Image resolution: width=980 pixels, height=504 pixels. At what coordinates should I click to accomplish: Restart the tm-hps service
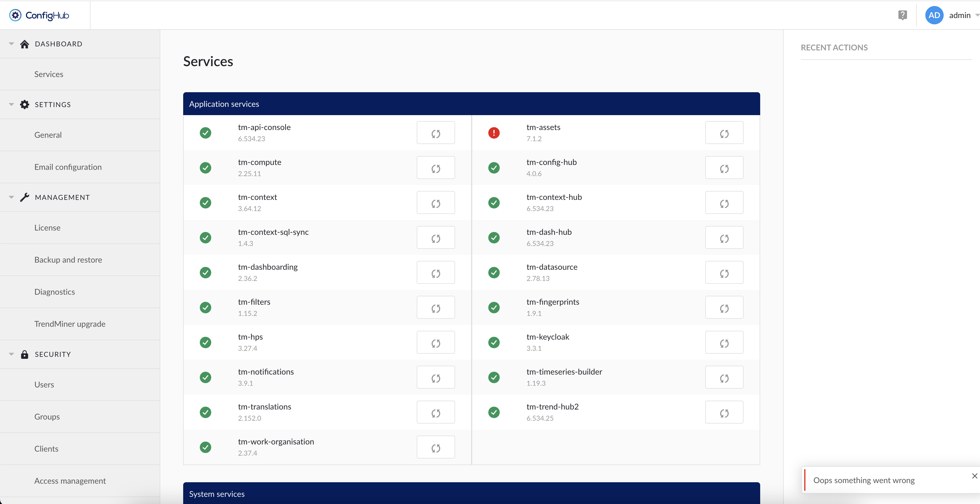[436, 342]
